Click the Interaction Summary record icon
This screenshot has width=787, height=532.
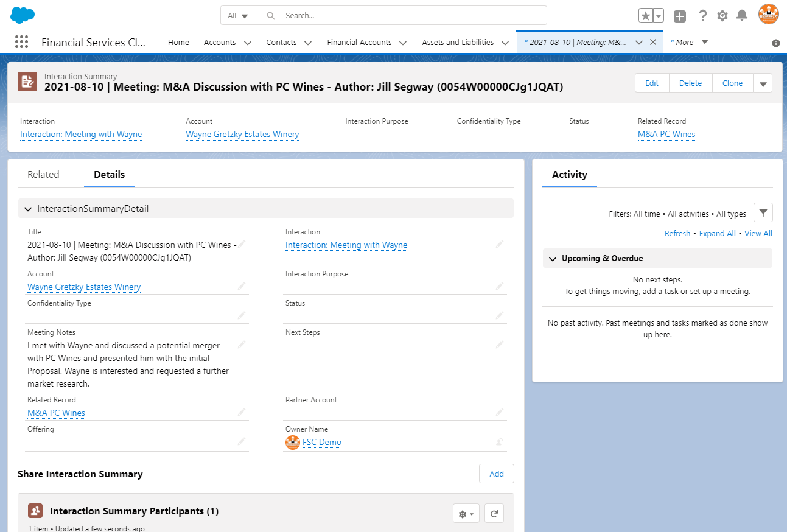(27, 82)
